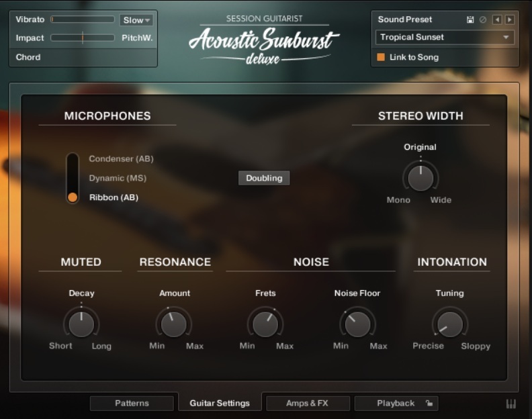Click the STEREO WIDTH section heading
The height and width of the screenshot is (419, 532).
(420, 115)
